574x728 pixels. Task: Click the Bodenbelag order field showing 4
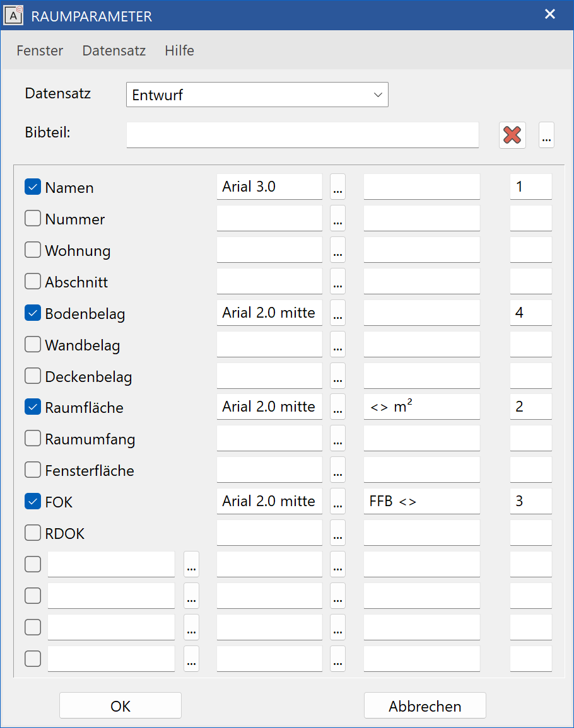coord(530,313)
